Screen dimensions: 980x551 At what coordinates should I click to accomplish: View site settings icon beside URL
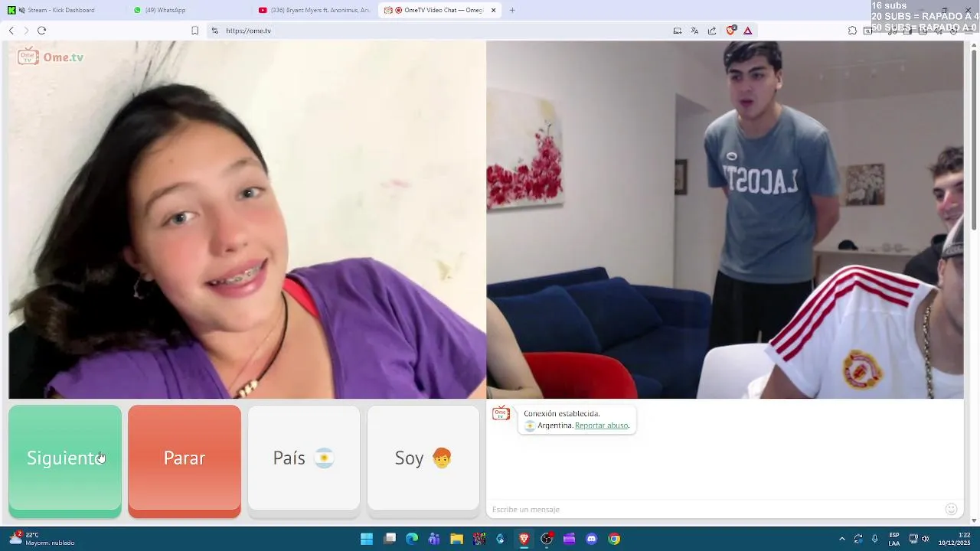(215, 31)
